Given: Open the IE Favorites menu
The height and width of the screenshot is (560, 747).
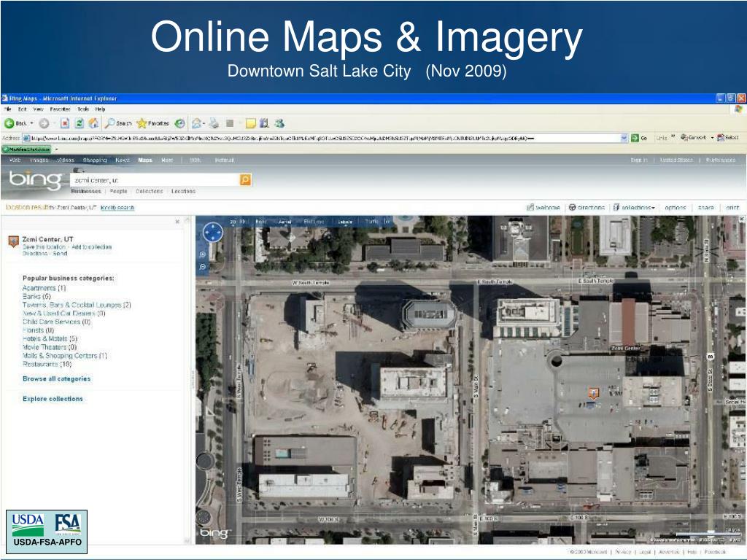Looking at the screenshot, I should (60, 109).
